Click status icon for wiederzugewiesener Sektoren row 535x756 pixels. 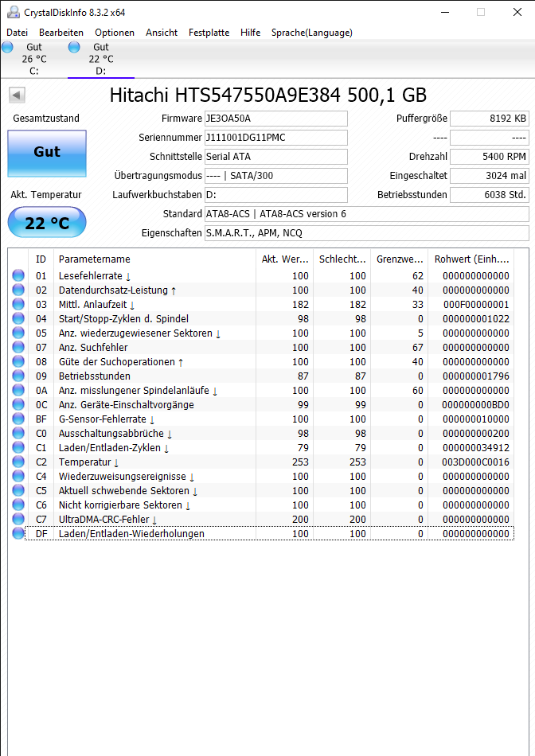pyautogui.click(x=18, y=333)
